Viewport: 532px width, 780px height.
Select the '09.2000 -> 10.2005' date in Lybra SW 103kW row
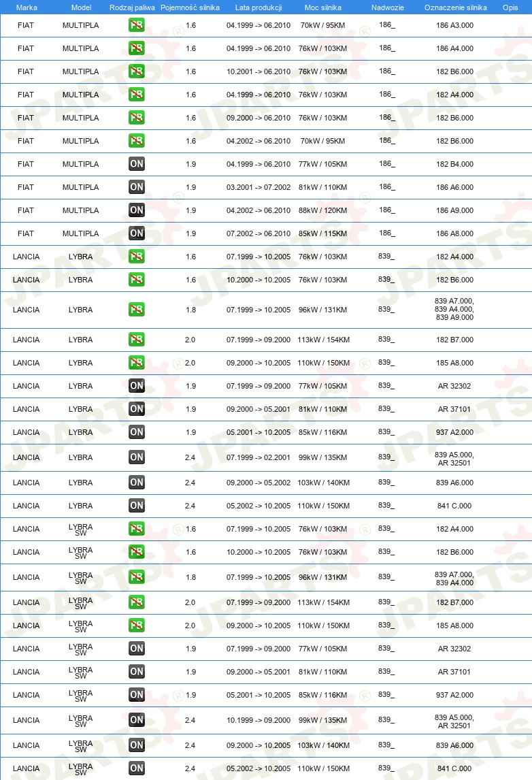(259, 745)
